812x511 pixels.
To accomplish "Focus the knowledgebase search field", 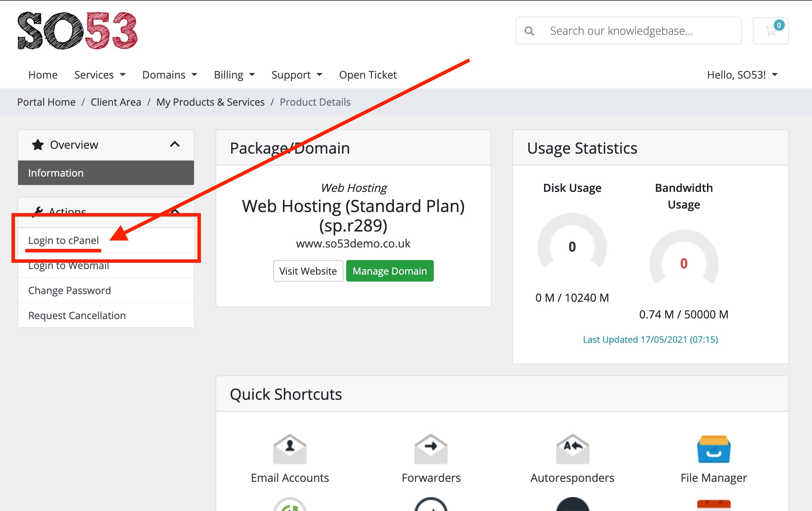I will [x=628, y=31].
